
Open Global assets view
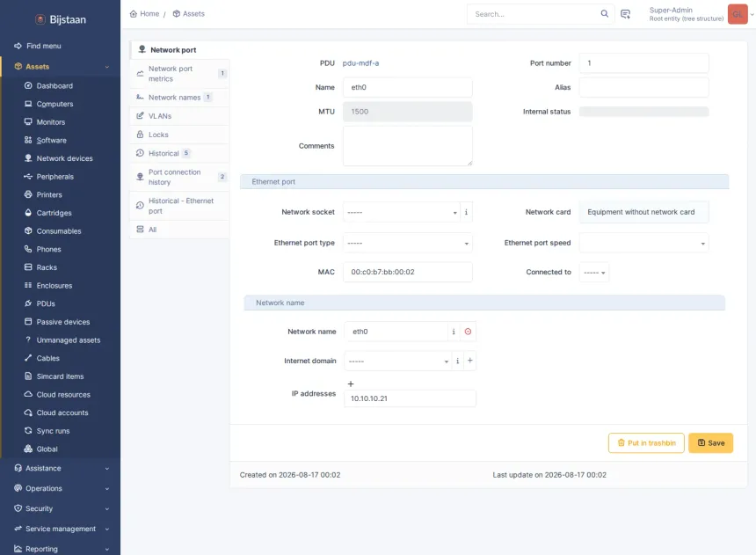pos(47,449)
